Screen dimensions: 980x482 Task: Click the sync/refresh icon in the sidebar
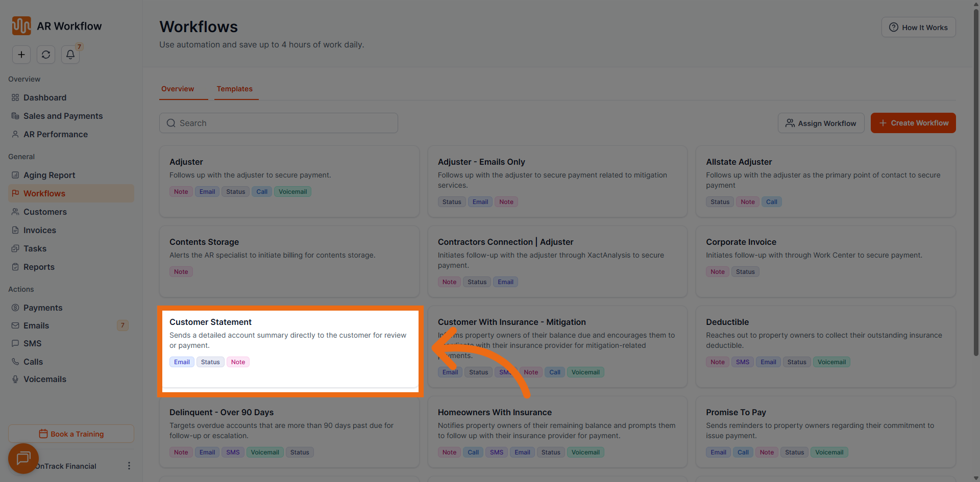click(45, 55)
